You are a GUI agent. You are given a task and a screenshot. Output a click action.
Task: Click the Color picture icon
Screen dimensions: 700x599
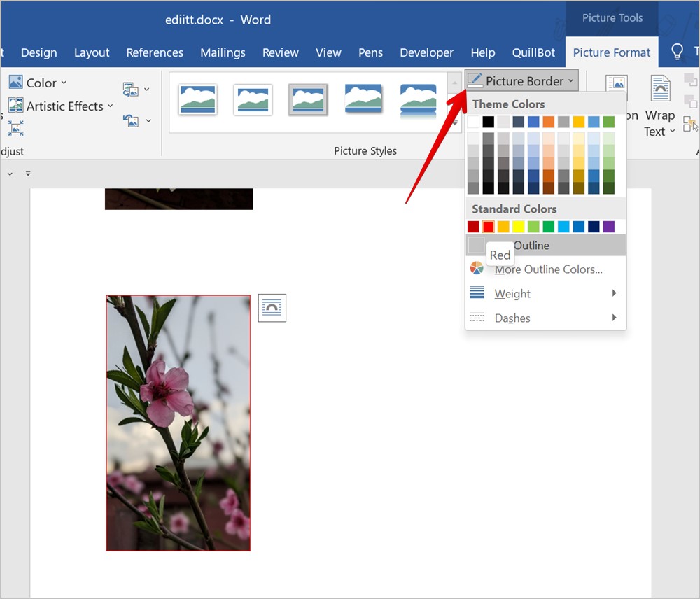pyautogui.click(x=15, y=82)
